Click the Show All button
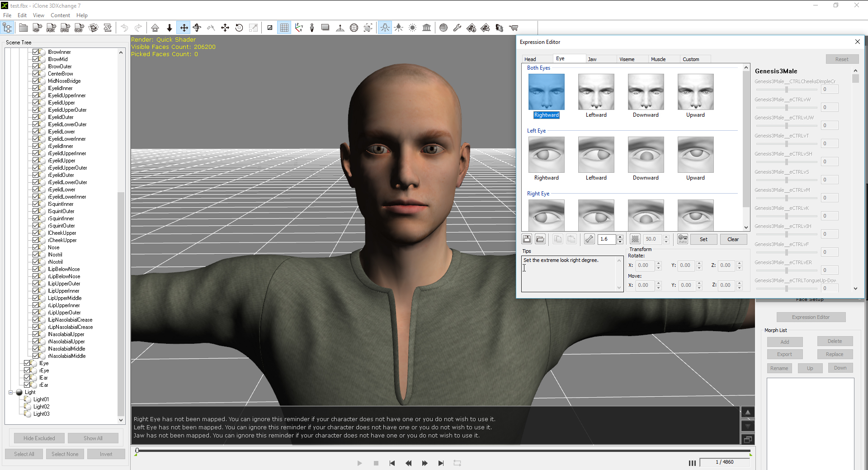 click(x=93, y=438)
